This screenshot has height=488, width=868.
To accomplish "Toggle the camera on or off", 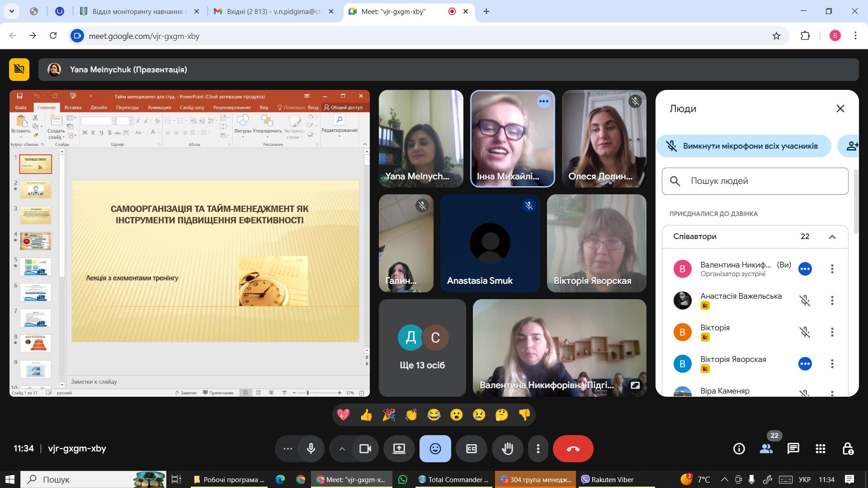I will tap(365, 449).
